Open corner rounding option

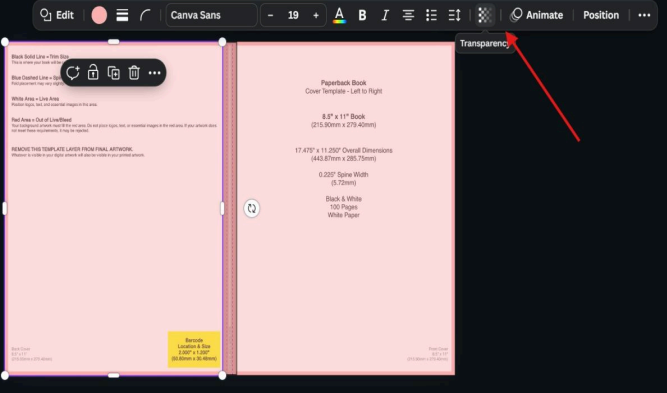145,15
